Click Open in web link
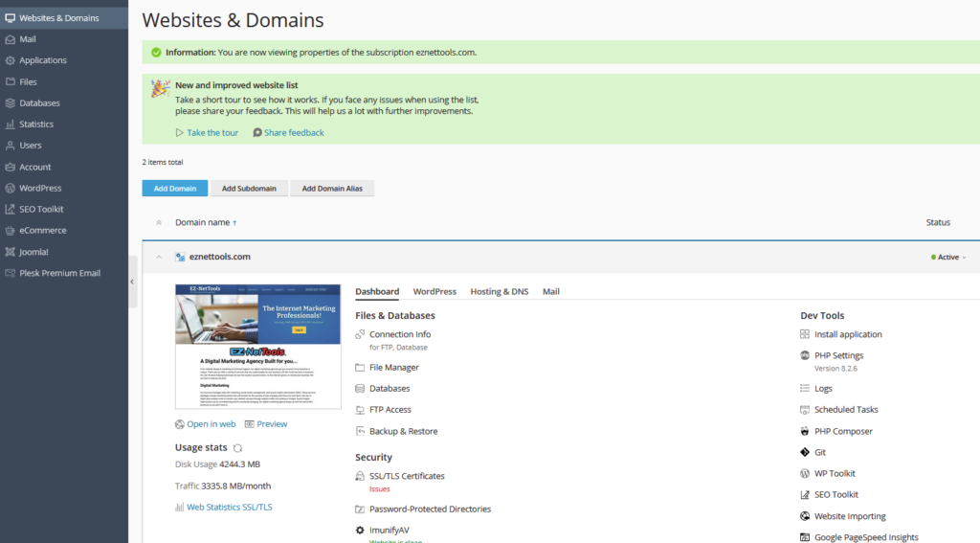980x543 pixels. [212, 424]
